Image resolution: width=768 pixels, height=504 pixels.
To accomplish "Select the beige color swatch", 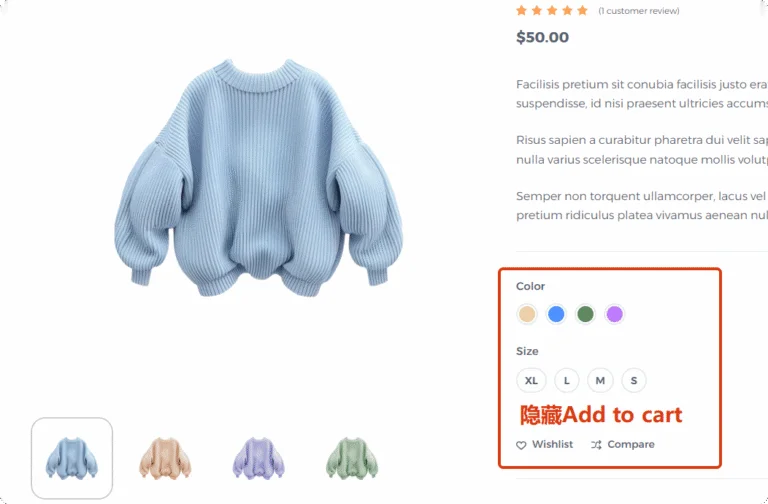I will pyautogui.click(x=527, y=314).
